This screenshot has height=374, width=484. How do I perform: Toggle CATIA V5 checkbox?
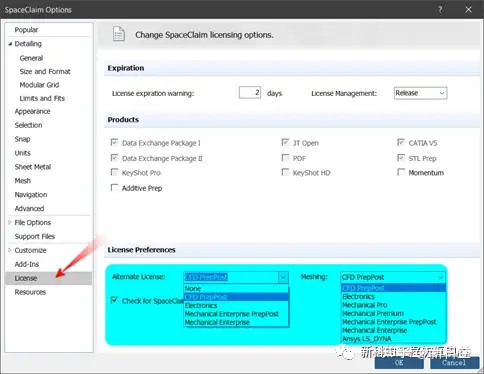click(x=401, y=143)
